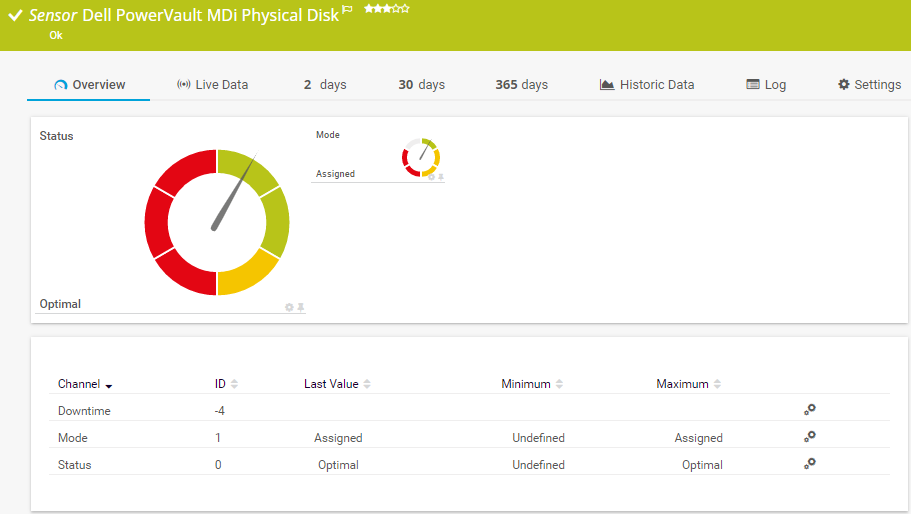The height and width of the screenshot is (514, 911).
Task: Pin the Status gauge
Action: coord(300,307)
